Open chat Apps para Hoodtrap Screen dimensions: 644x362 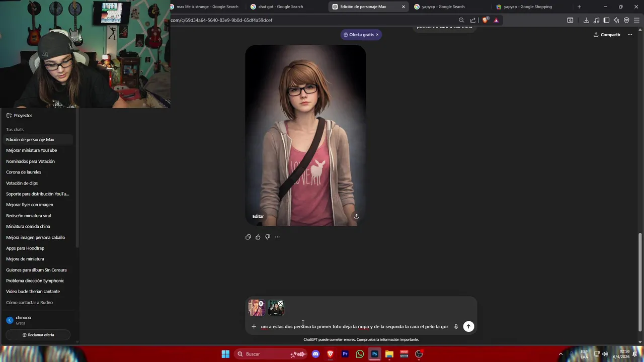(x=25, y=248)
